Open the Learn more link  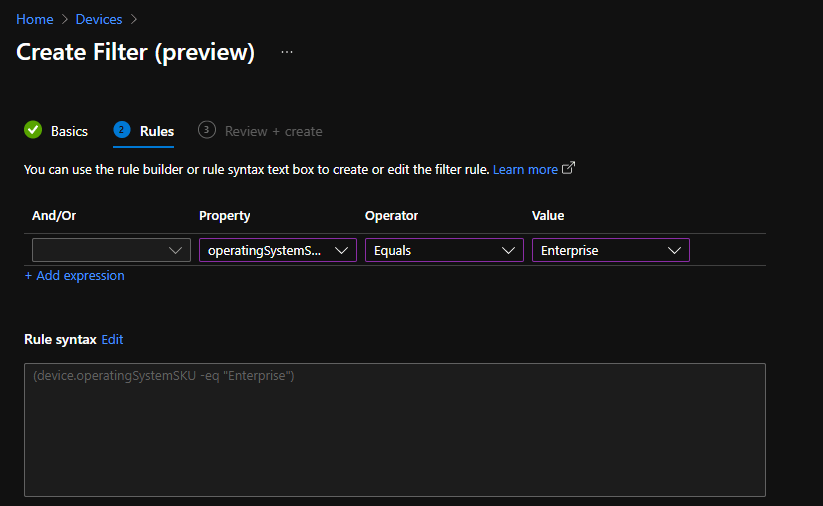525,170
